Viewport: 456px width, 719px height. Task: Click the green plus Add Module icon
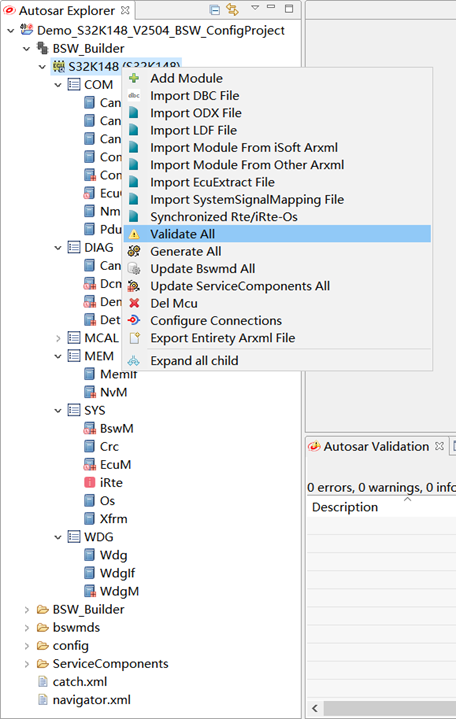(134, 78)
